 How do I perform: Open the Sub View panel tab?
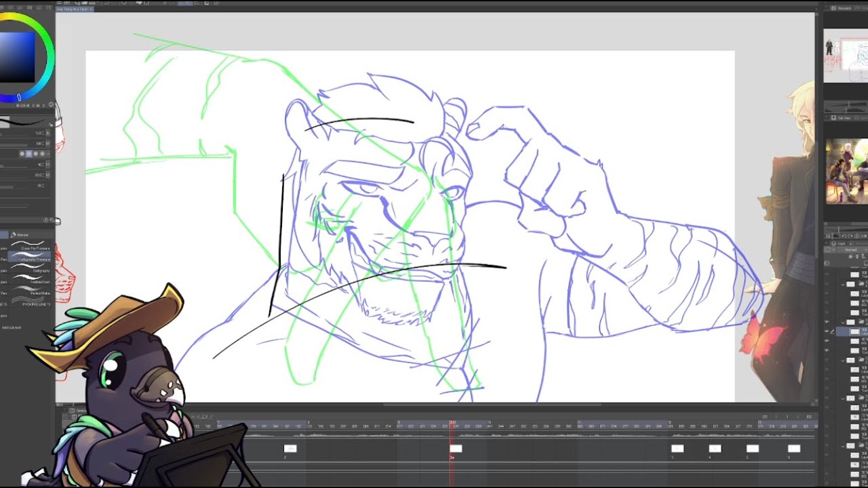(842, 118)
